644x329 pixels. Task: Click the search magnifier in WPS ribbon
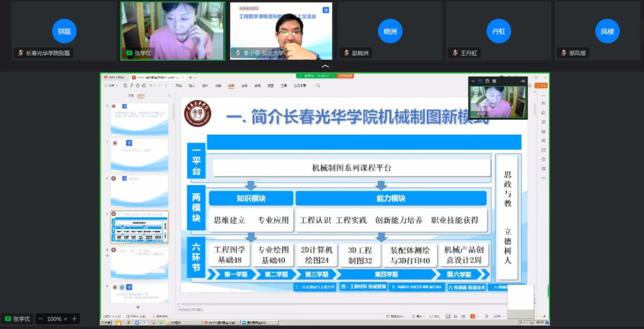coord(318,86)
